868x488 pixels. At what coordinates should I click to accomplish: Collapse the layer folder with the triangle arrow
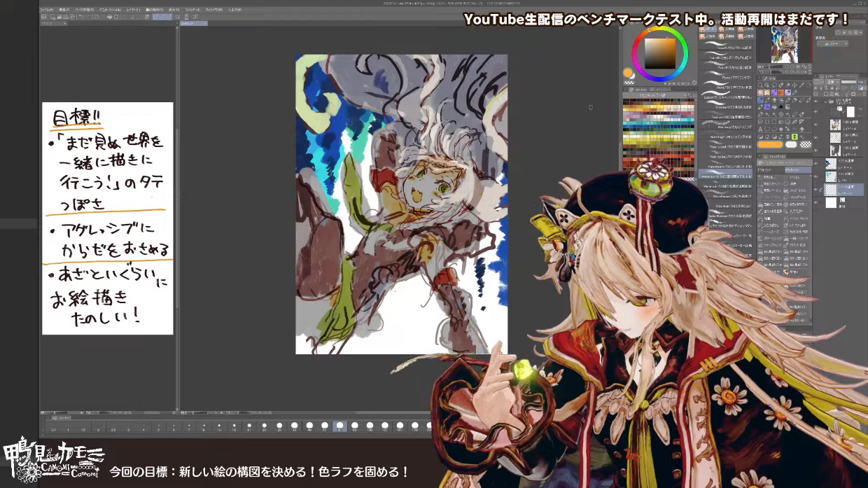[825, 101]
